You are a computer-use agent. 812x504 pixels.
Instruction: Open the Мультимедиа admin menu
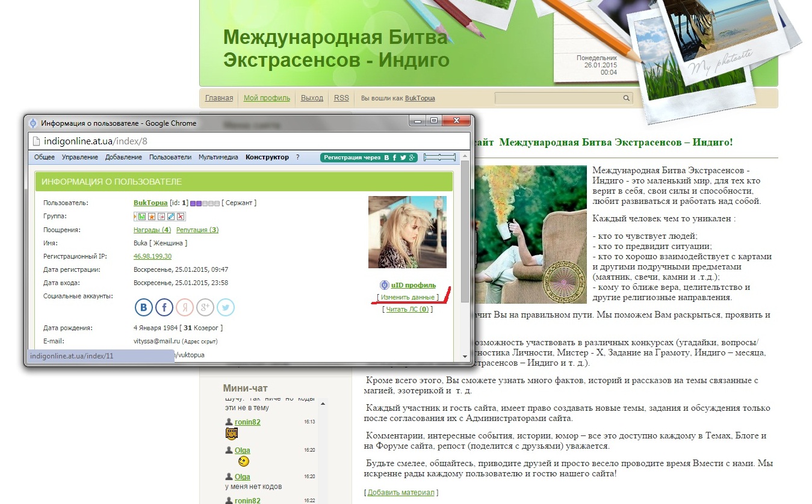click(x=218, y=157)
